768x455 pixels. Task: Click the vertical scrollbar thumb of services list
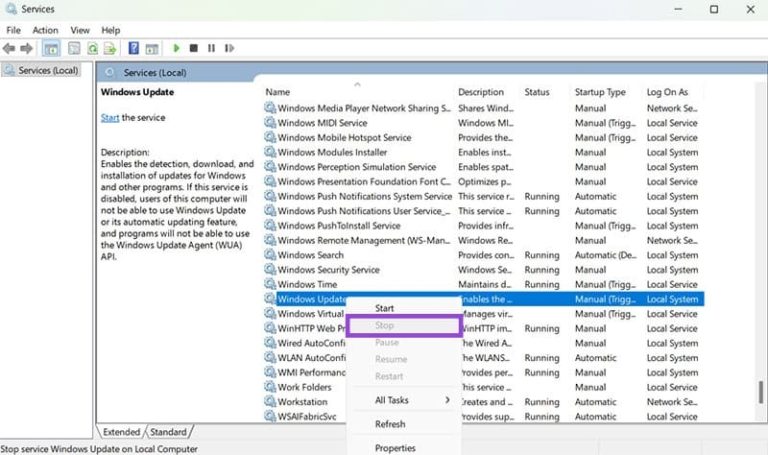[x=761, y=392]
